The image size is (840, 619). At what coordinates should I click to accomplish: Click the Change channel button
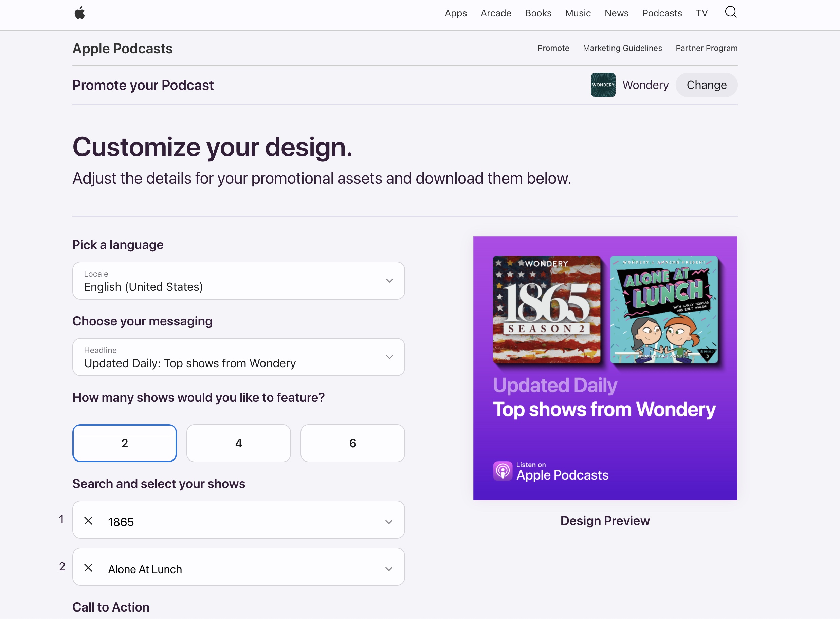tap(707, 85)
